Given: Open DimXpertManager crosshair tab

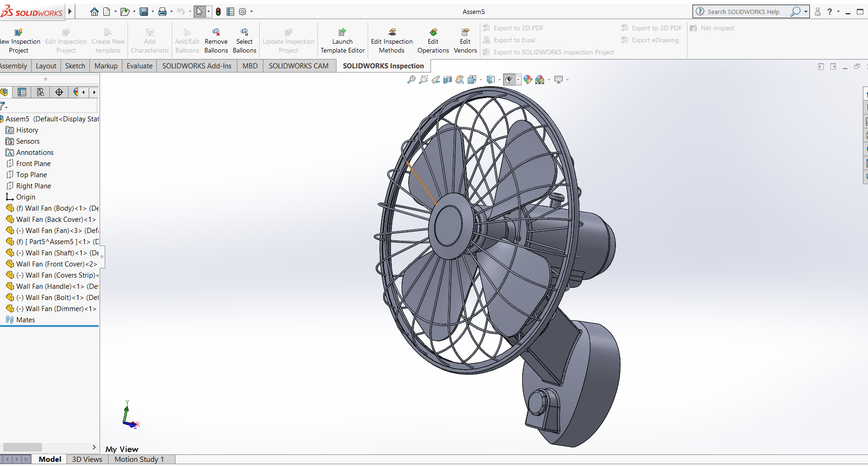Looking at the screenshot, I should 59,92.
